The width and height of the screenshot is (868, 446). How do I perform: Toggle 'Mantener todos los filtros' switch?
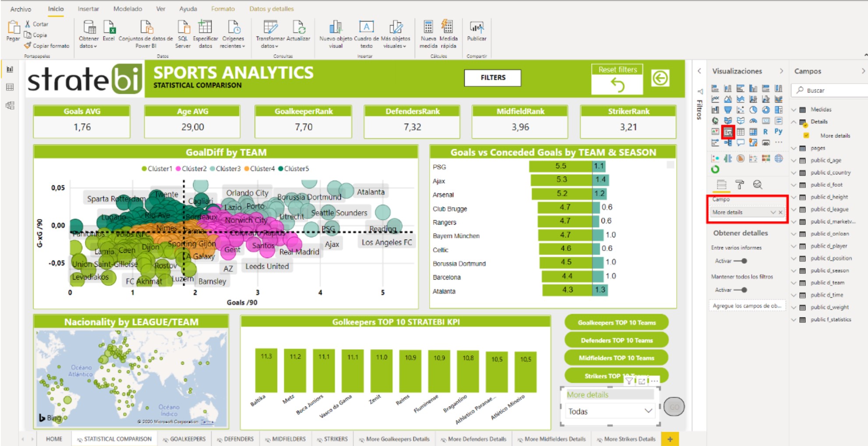pyautogui.click(x=741, y=290)
